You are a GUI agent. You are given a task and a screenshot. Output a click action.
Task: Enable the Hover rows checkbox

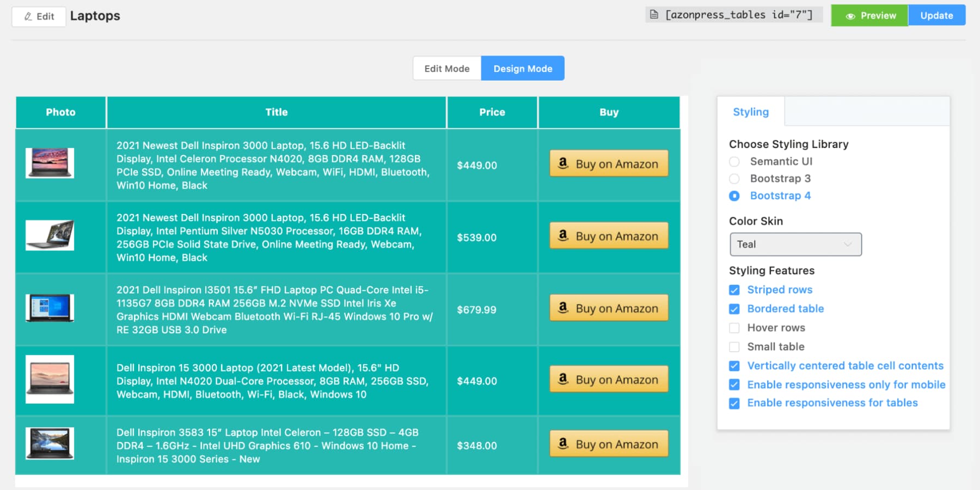point(734,328)
